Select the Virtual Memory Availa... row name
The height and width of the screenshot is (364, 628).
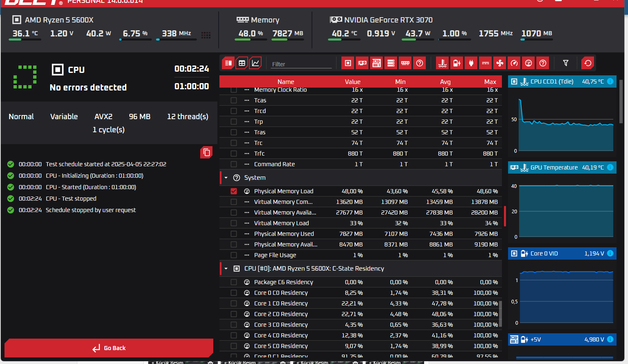point(285,213)
